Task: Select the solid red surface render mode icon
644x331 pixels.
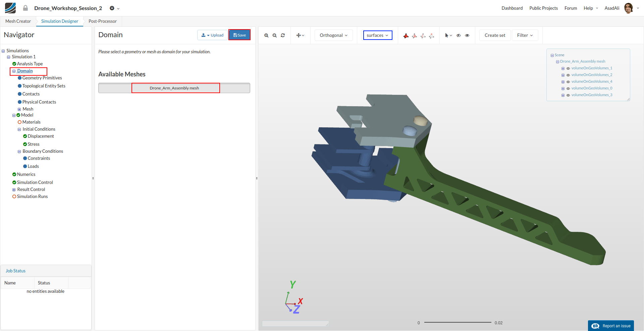Action: pos(406,36)
